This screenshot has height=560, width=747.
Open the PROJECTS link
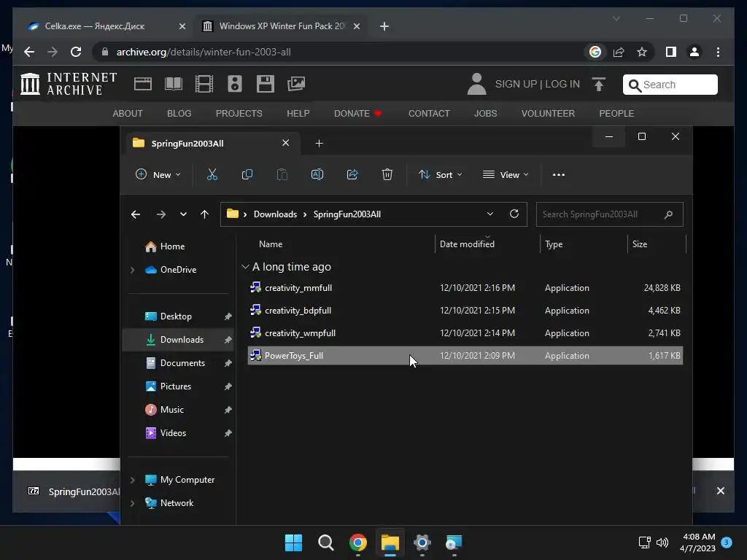click(239, 113)
